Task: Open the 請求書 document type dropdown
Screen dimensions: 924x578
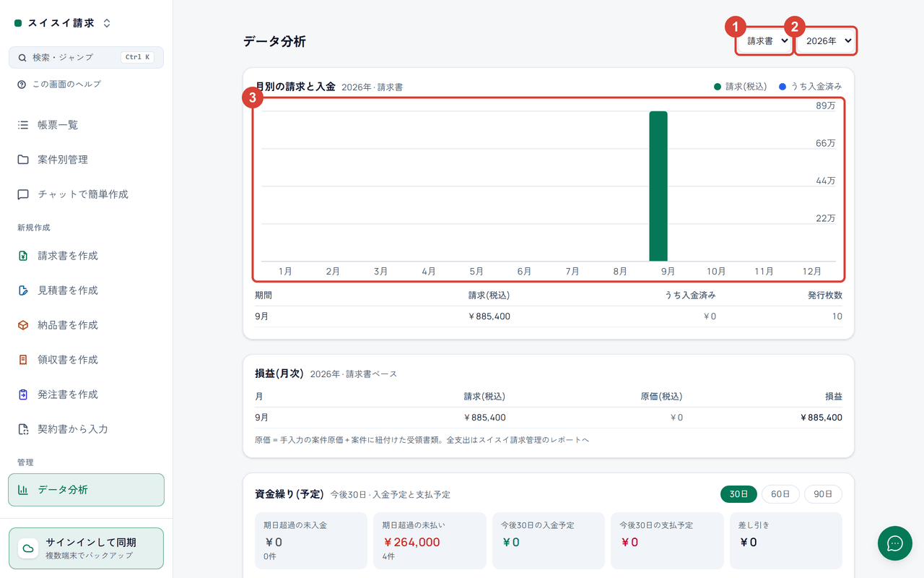Action: coord(765,41)
